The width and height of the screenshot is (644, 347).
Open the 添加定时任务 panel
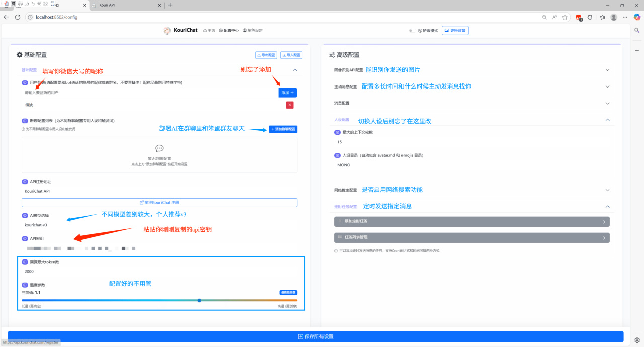pyautogui.click(x=472, y=221)
